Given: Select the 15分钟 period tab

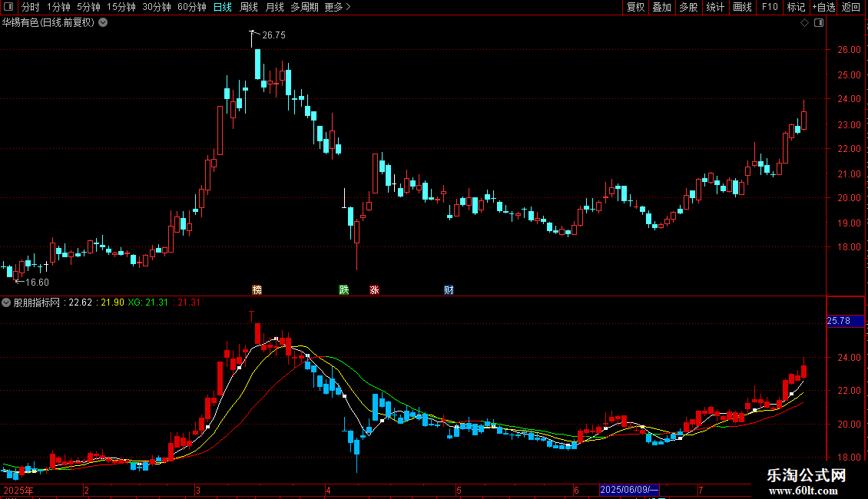Looking at the screenshot, I should click(x=121, y=7).
